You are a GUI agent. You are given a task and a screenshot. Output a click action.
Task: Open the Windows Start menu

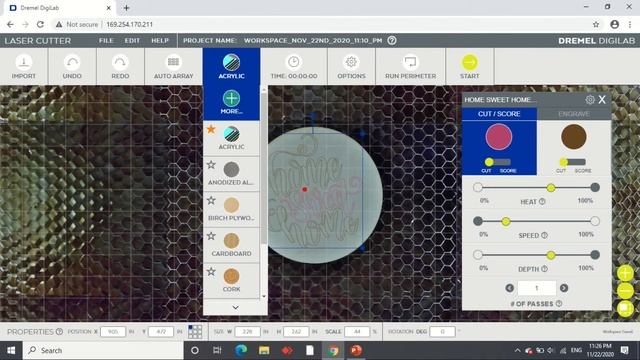pos(11,350)
